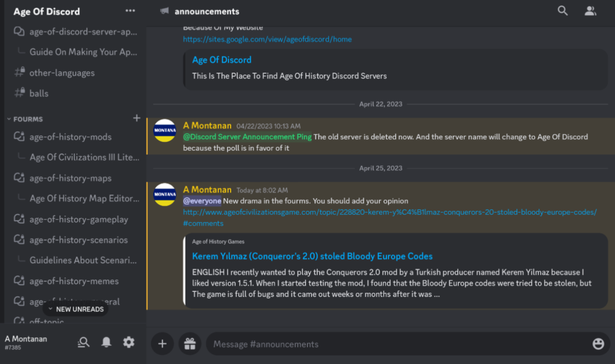This screenshot has height=364, width=615.
Task: Open the Guidelines About Scenari... thread
Action: (83, 260)
